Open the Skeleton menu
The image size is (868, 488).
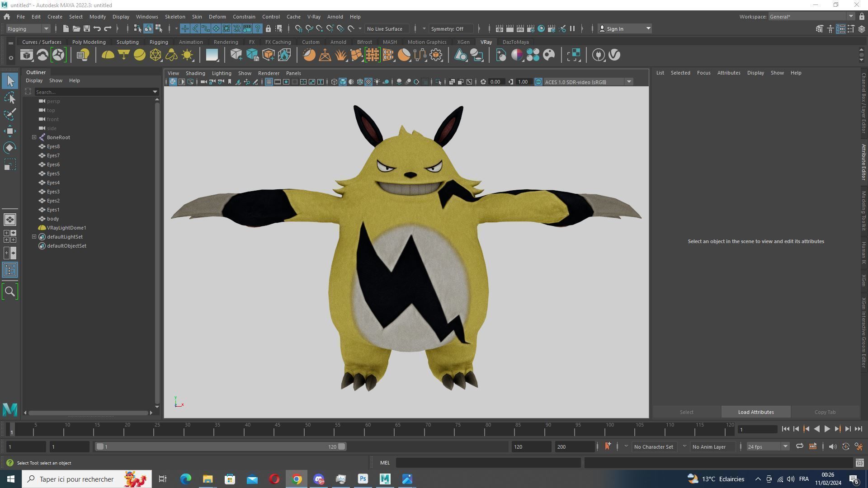(x=175, y=17)
